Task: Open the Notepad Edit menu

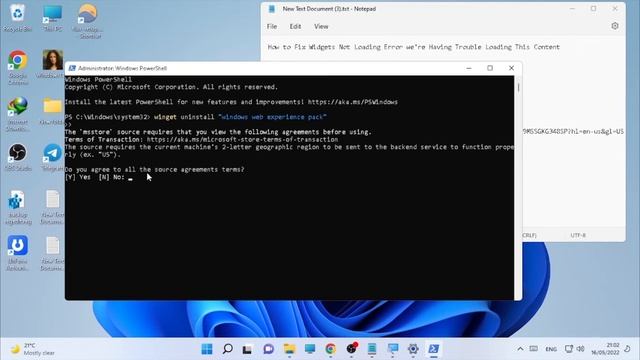Action: pos(296,27)
